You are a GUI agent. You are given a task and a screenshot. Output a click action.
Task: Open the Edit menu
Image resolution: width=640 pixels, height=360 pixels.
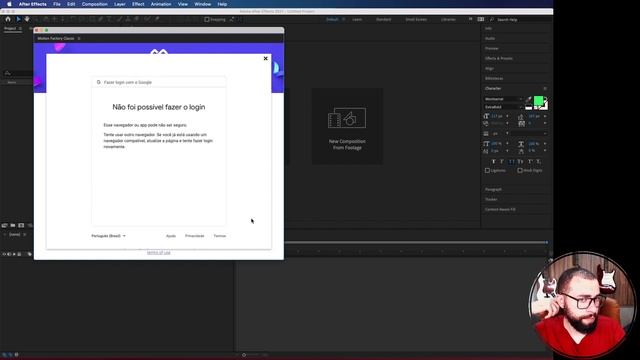coord(71,4)
